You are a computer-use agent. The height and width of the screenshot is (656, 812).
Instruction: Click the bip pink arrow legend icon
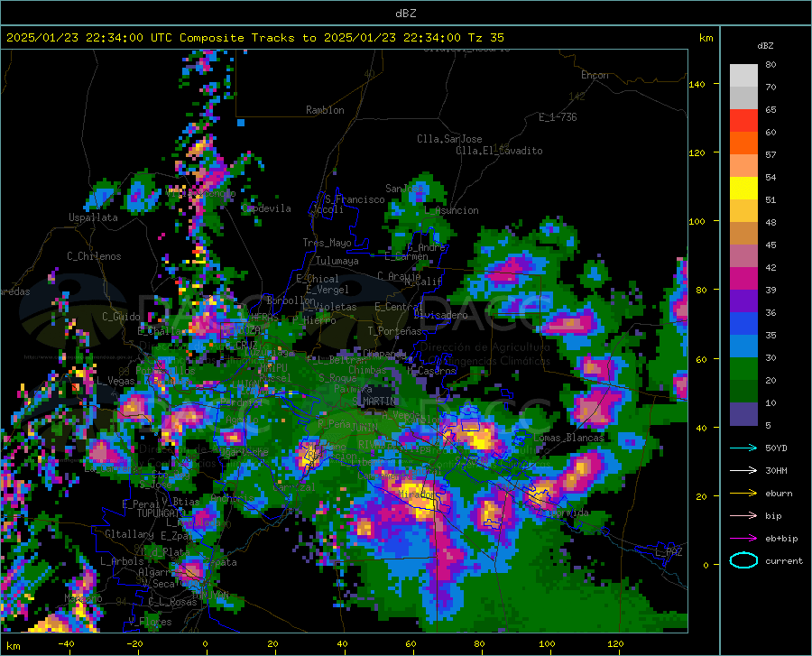743,516
